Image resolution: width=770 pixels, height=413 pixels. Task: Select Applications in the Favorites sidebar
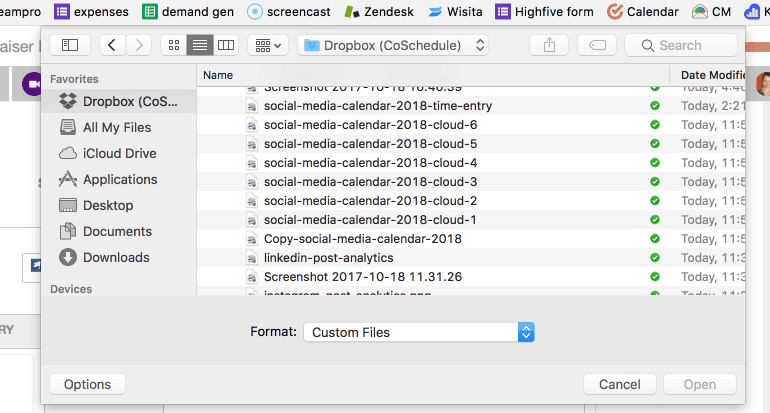(x=119, y=179)
